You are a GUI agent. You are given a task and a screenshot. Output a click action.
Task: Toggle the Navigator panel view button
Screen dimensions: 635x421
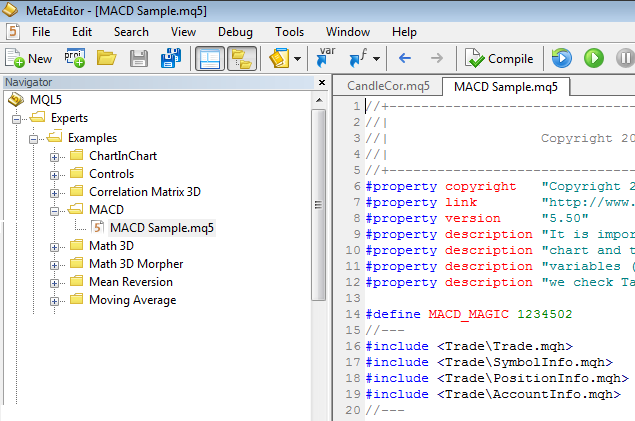(210, 58)
